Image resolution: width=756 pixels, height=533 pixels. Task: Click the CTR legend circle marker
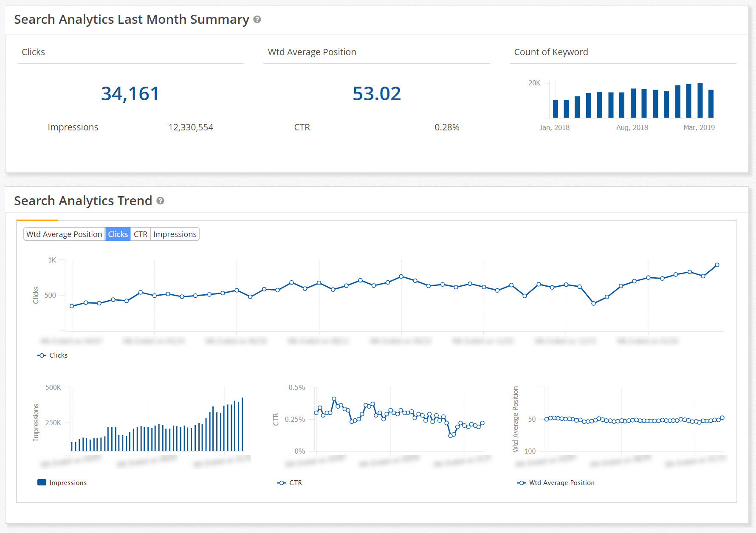281,482
